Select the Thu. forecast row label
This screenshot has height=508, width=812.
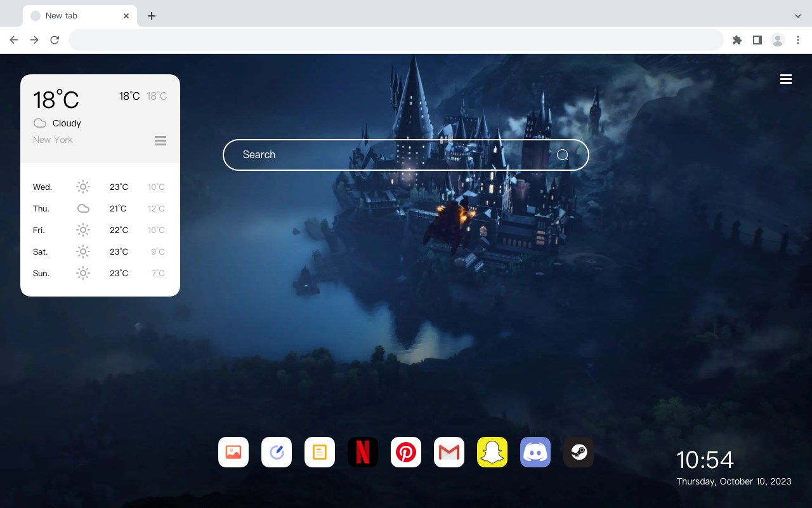41,208
